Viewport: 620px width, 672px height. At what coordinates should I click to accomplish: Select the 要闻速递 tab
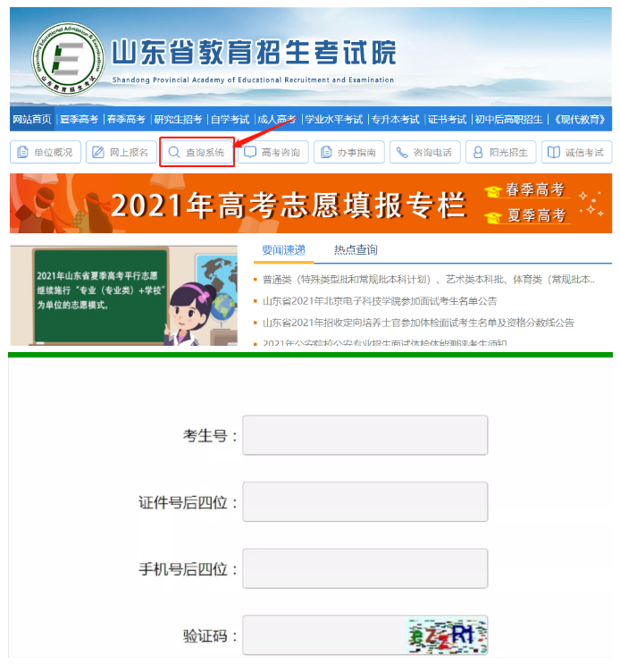284,250
